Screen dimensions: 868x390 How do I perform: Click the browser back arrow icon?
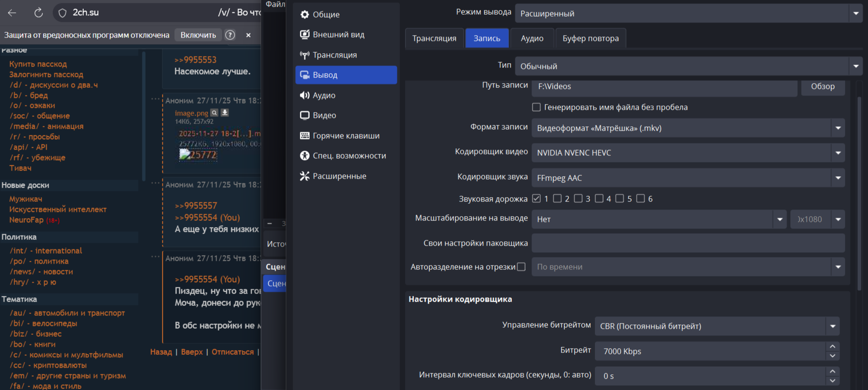(12, 13)
